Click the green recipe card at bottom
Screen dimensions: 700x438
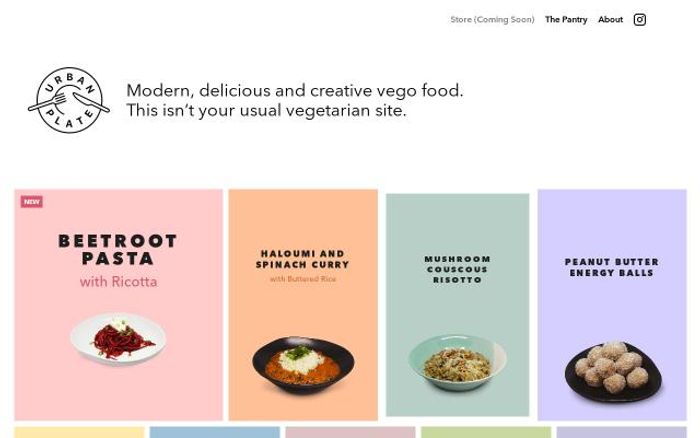[486, 432]
